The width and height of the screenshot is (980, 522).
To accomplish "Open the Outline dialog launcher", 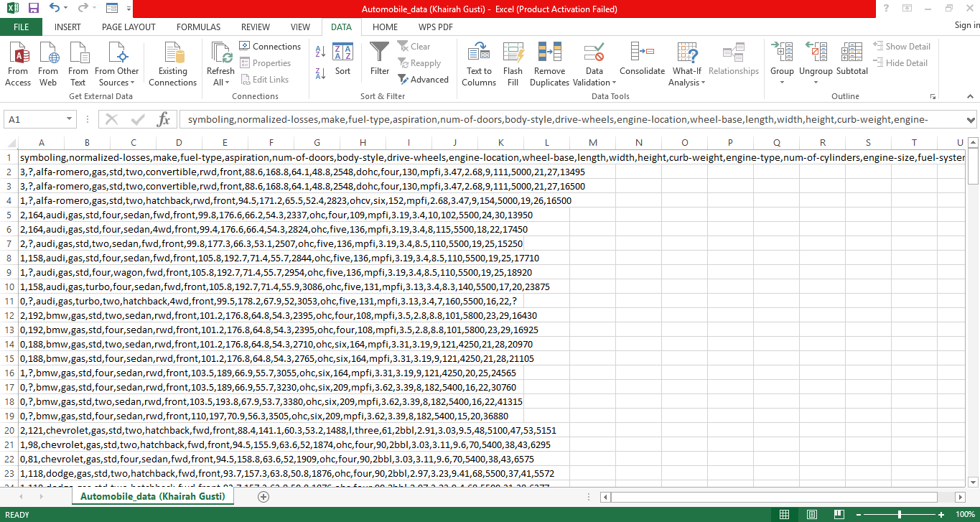I will [933, 96].
